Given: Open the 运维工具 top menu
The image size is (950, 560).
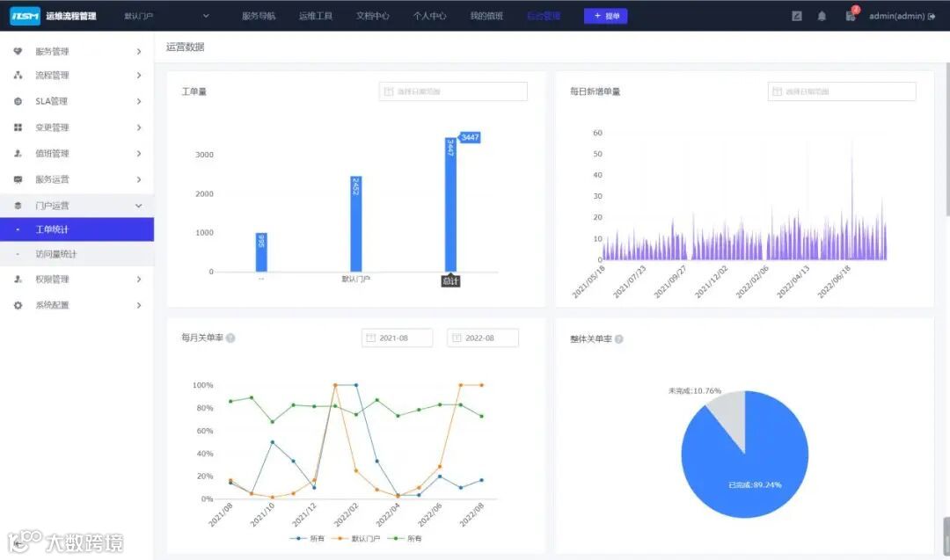Looking at the screenshot, I should pos(316,16).
